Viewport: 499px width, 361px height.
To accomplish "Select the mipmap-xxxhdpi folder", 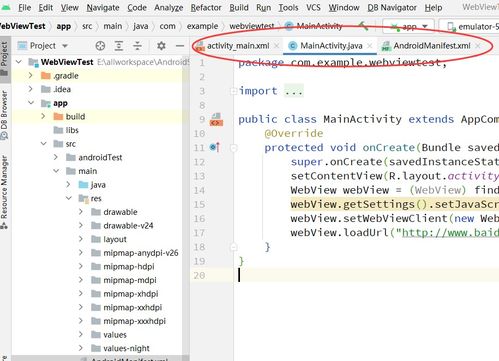I will tap(129, 321).
